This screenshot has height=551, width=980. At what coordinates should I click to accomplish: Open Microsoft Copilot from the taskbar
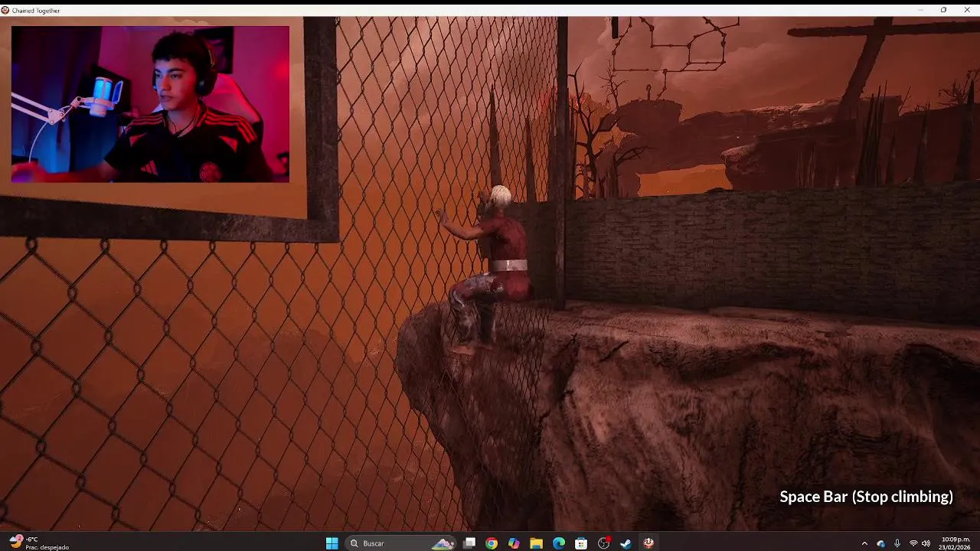514,543
